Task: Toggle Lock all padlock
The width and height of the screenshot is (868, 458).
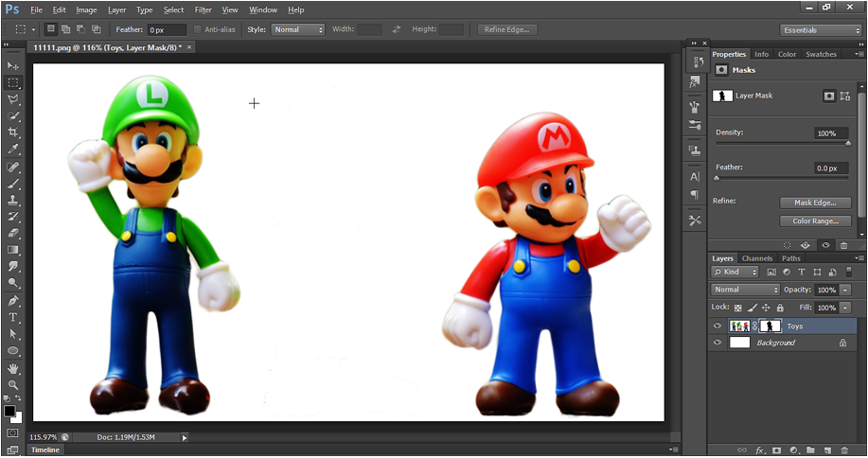Action: click(x=780, y=308)
